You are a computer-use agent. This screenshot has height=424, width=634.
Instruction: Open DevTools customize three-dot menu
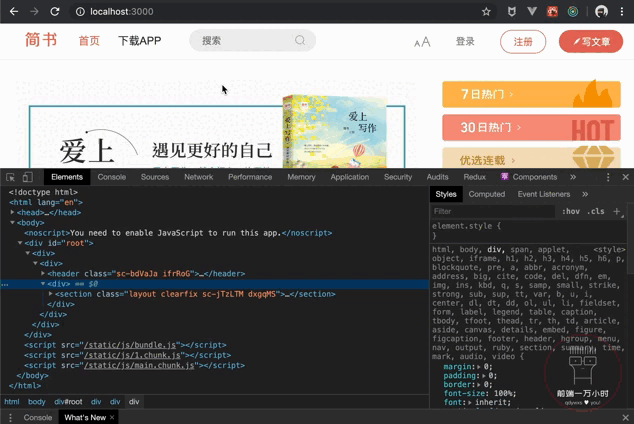click(x=608, y=177)
